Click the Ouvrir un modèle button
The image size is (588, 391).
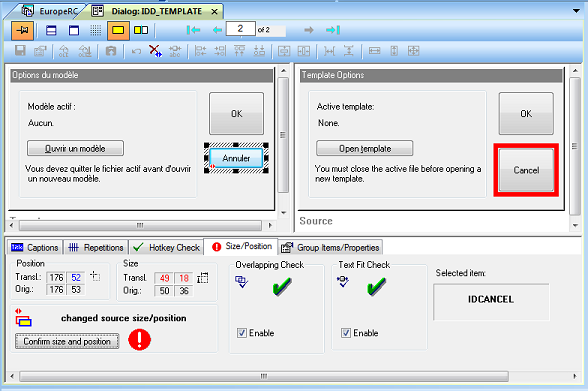(x=75, y=148)
